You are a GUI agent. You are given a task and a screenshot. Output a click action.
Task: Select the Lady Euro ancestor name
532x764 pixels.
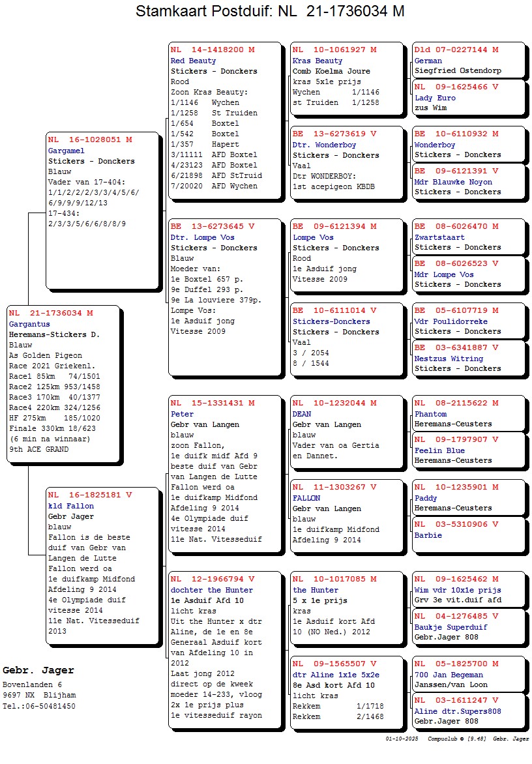click(435, 98)
